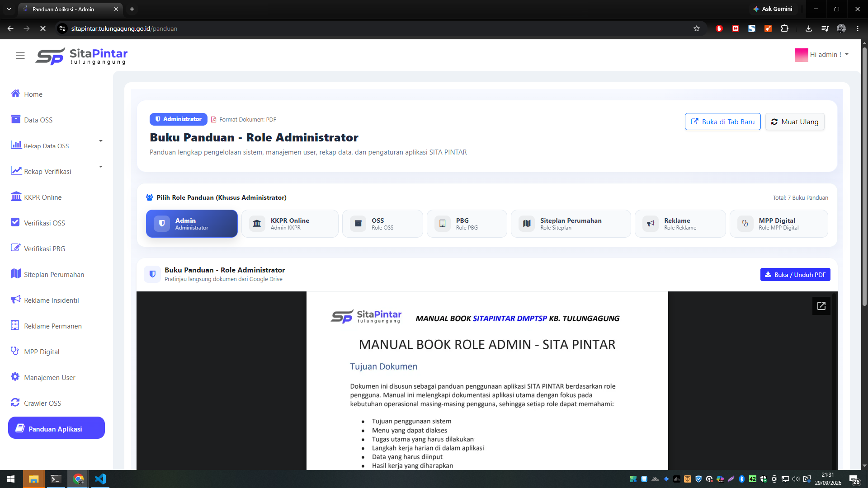Open Visual Studio Code from the taskbar
This screenshot has width=868, height=488.
[x=100, y=479]
